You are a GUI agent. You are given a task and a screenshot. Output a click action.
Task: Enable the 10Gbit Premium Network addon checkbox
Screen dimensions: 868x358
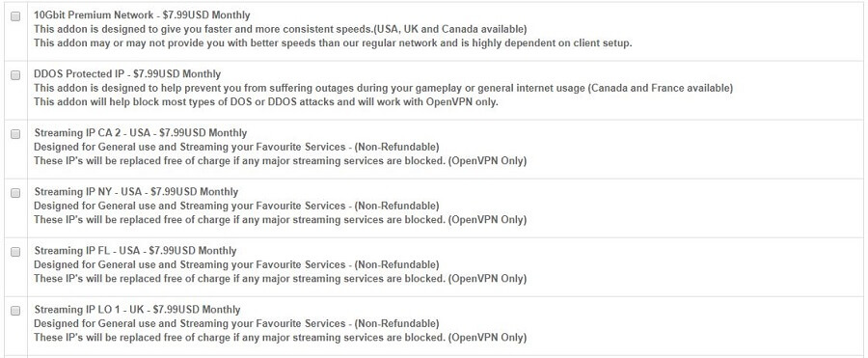(x=15, y=16)
